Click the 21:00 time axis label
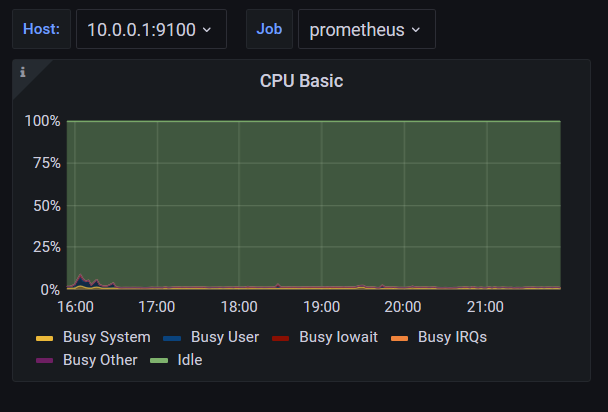Image resolution: width=608 pixels, height=412 pixels. (485, 307)
